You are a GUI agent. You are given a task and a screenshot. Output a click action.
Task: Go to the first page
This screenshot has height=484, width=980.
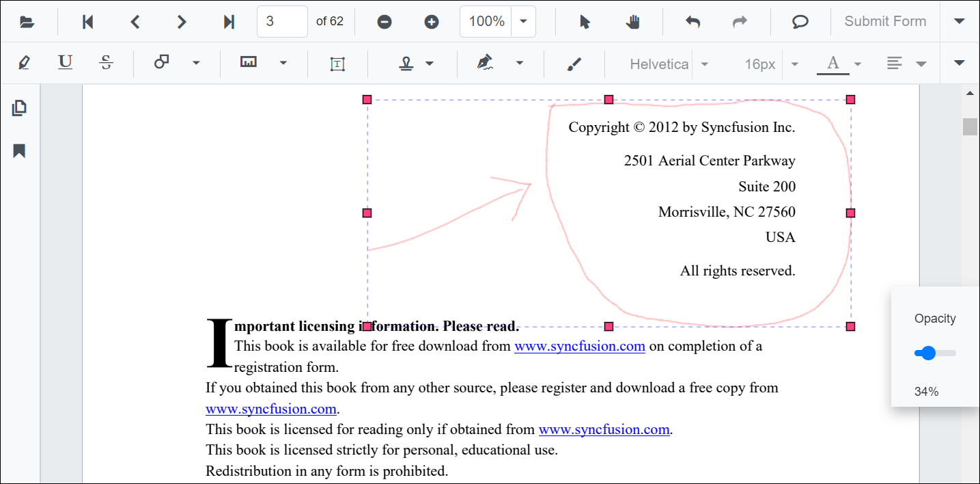(87, 22)
